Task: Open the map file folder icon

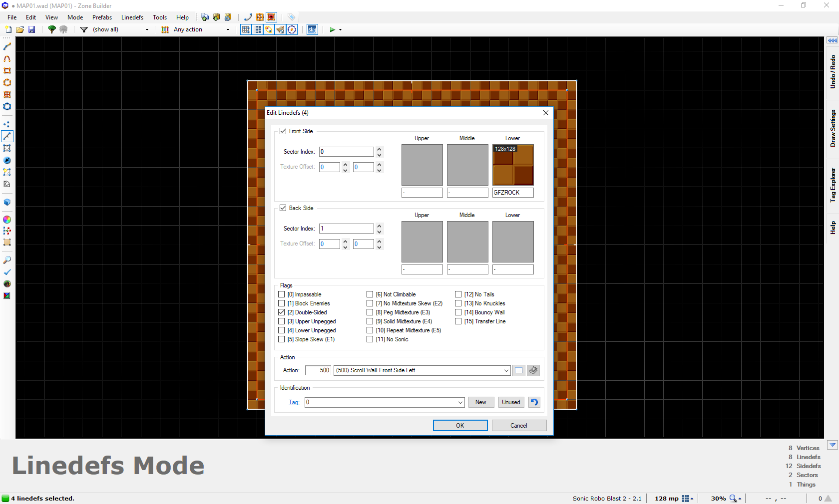Action: pyautogui.click(x=20, y=29)
